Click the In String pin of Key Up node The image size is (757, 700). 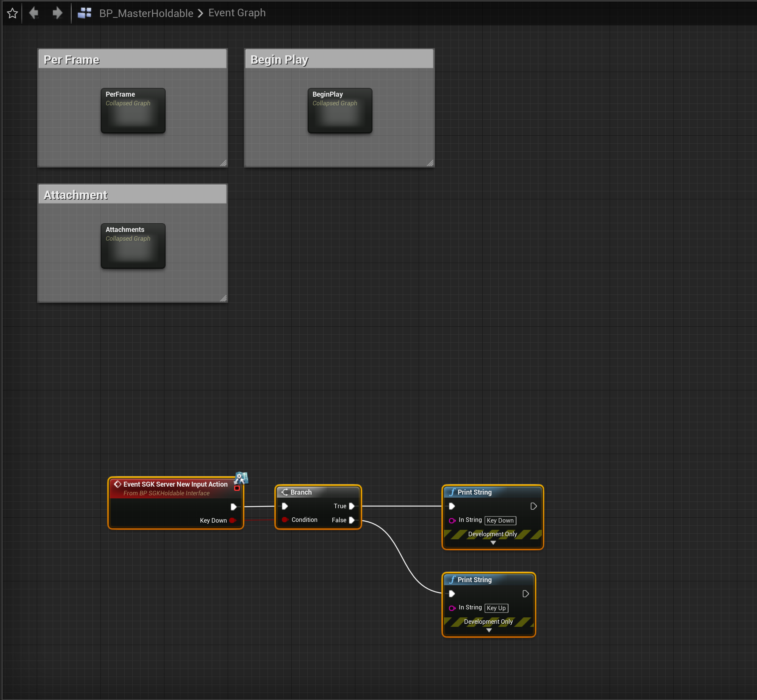(x=452, y=608)
